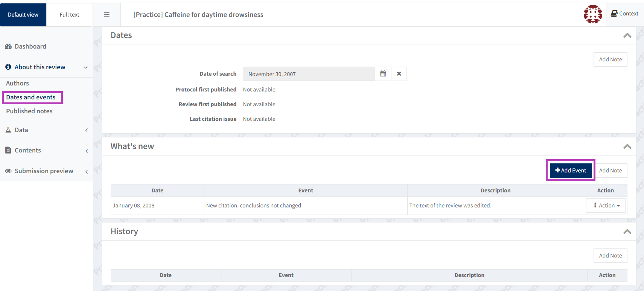644x291 pixels.
Task: Open the calendar date picker icon
Action: (383, 74)
